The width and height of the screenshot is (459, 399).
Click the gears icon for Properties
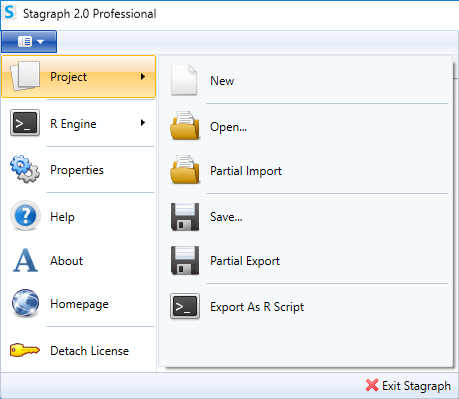[x=25, y=169]
